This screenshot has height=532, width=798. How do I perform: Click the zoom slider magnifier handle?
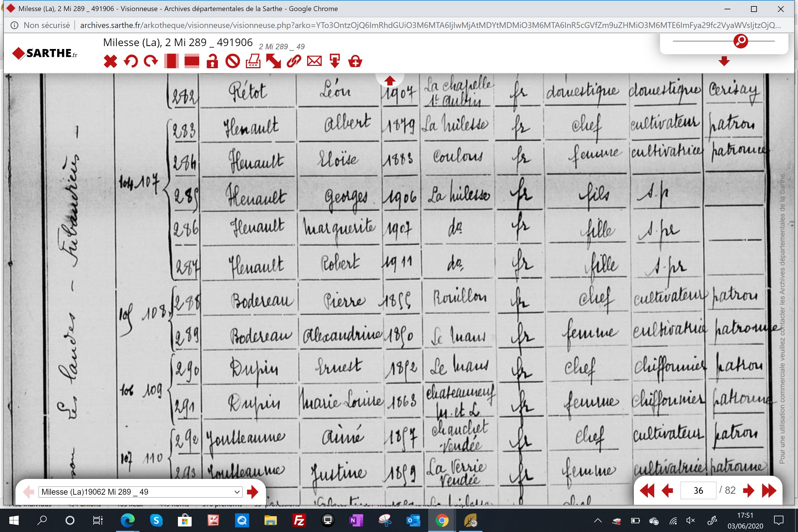click(741, 41)
